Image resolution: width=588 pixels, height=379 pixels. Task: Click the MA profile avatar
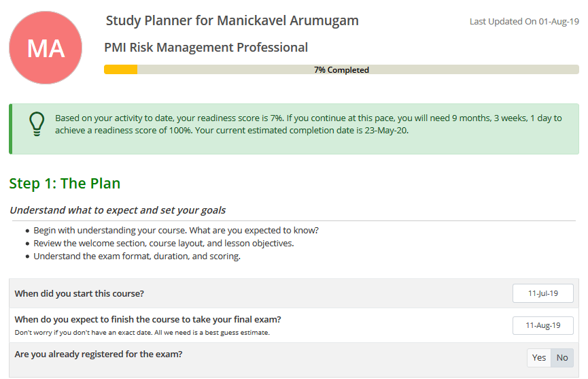click(46, 48)
